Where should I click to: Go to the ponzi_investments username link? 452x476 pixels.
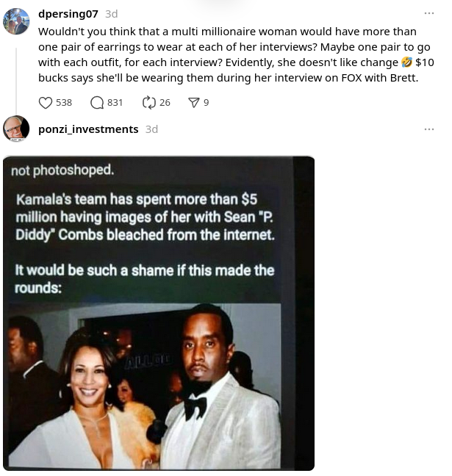pyautogui.click(x=88, y=129)
